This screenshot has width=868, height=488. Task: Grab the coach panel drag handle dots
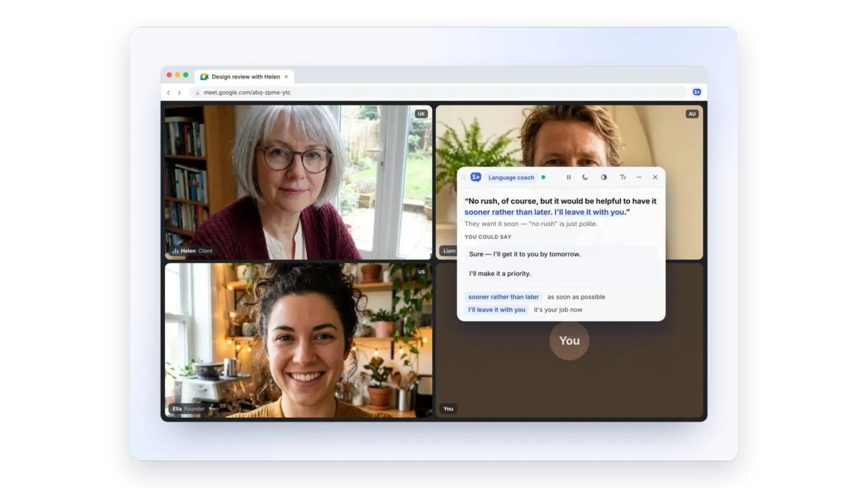464,177
